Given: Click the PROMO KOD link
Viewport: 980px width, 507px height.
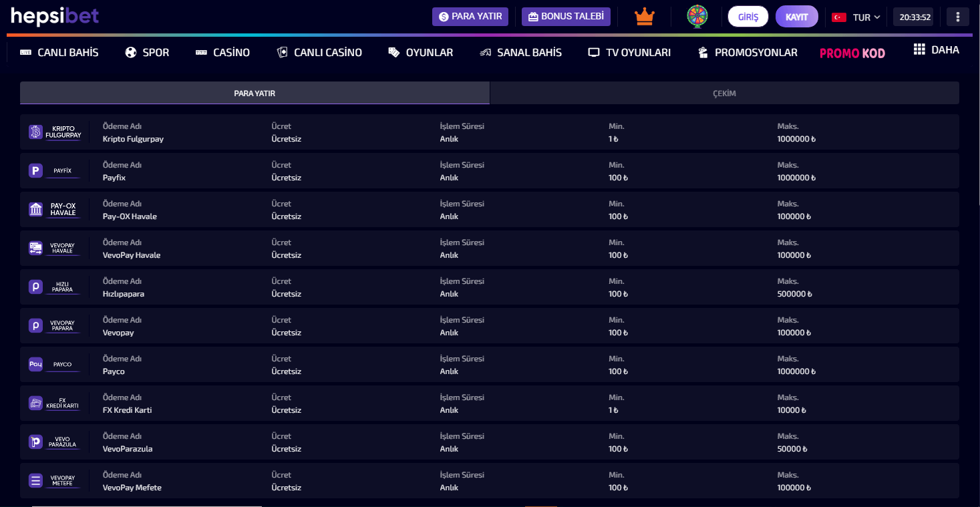Looking at the screenshot, I should coord(852,53).
